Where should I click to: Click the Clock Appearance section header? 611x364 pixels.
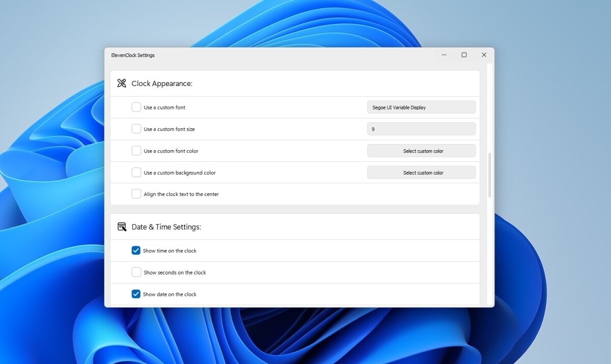[162, 83]
